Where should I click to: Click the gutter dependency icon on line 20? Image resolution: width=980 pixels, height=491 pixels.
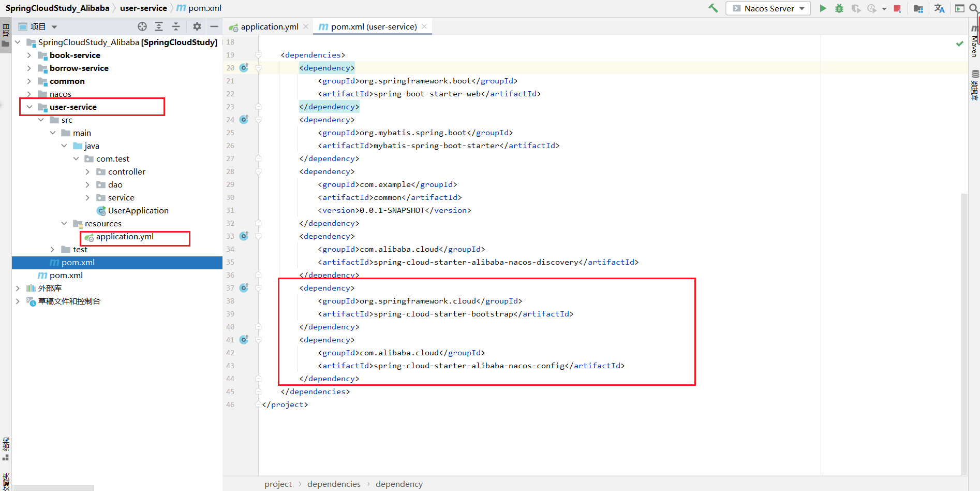244,67
